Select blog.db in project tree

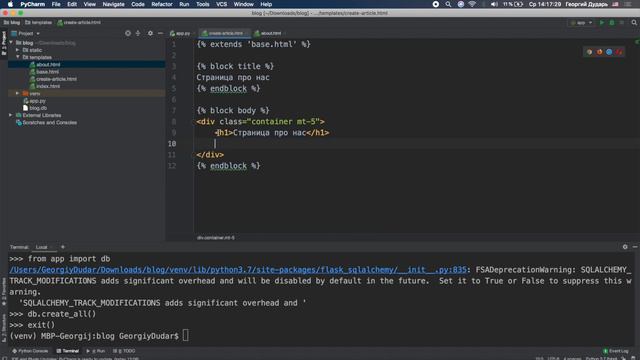(x=38, y=108)
